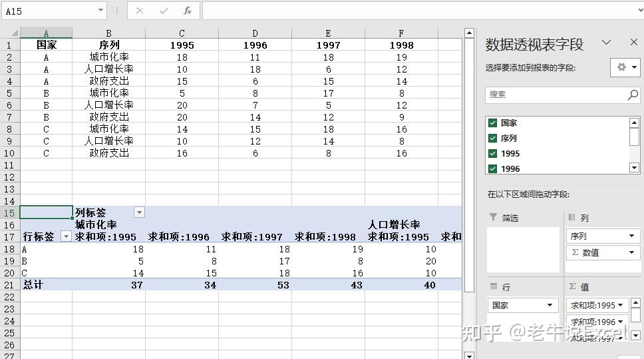Uncheck the 序列 field checkbox
This screenshot has height=359, width=644.
[x=492, y=138]
